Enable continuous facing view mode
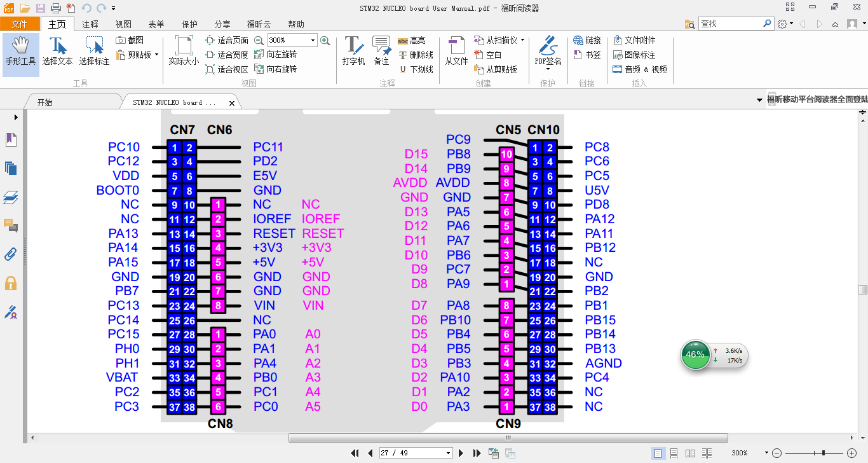The width and height of the screenshot is (868, 463). click(707, 453)
